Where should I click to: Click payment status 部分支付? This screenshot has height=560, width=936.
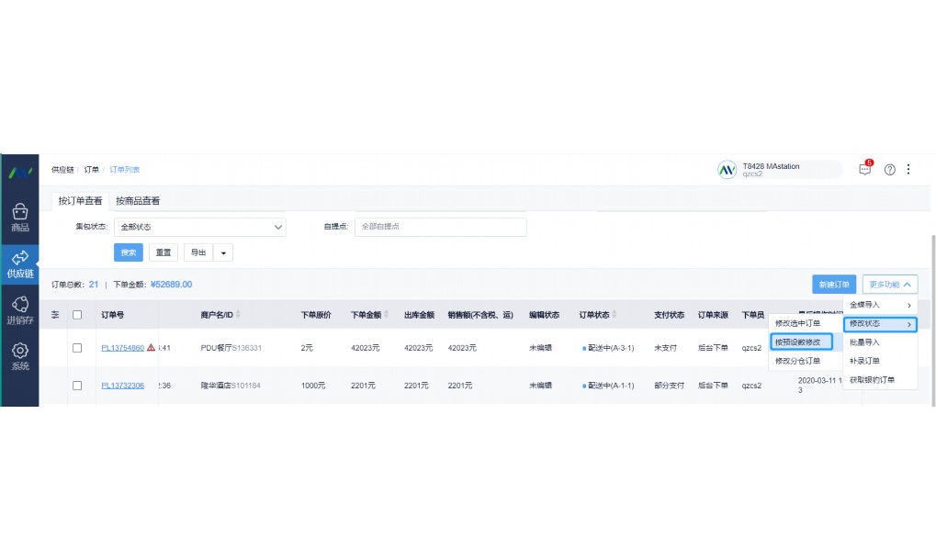[x=670, y=386]
